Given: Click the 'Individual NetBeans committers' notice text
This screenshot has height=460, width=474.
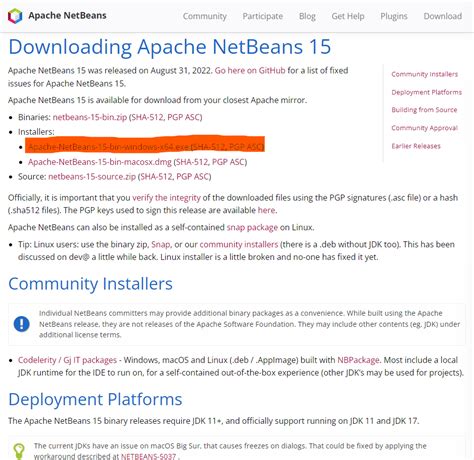Looking at the screenshot, I should tap(250, 324).
